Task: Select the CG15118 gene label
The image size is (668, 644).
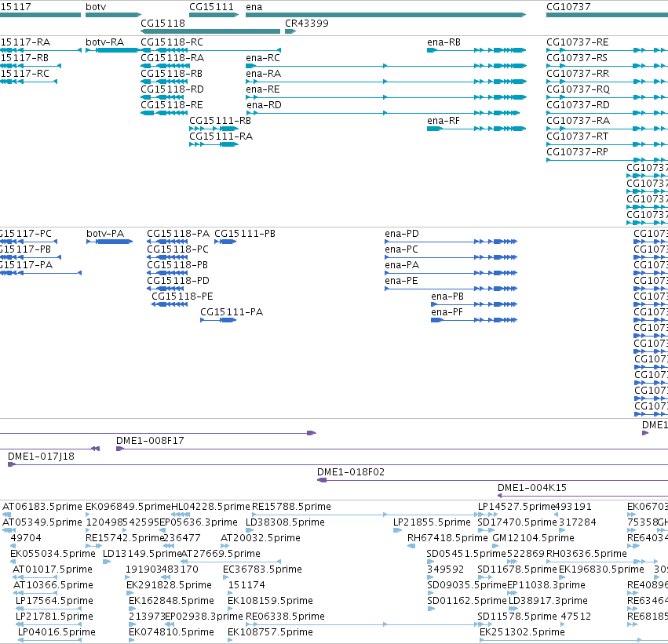Action: coord(162,24)
